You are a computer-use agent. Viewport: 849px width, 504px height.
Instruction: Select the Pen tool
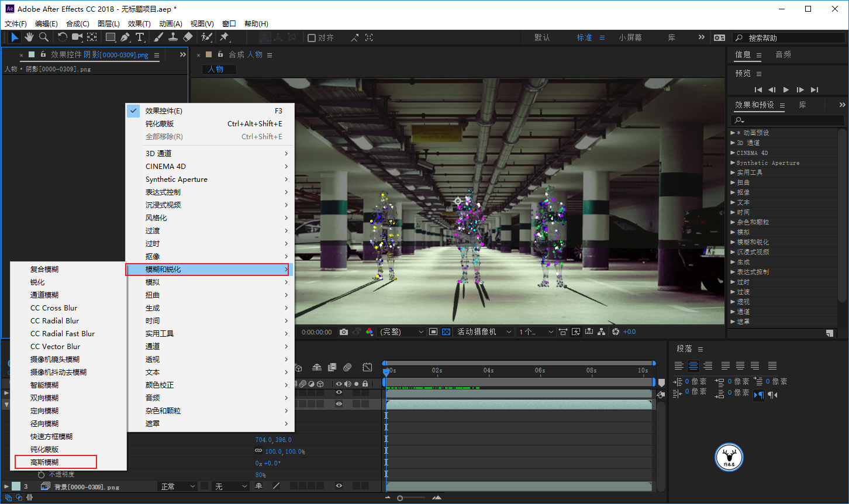tap(125, 37)
